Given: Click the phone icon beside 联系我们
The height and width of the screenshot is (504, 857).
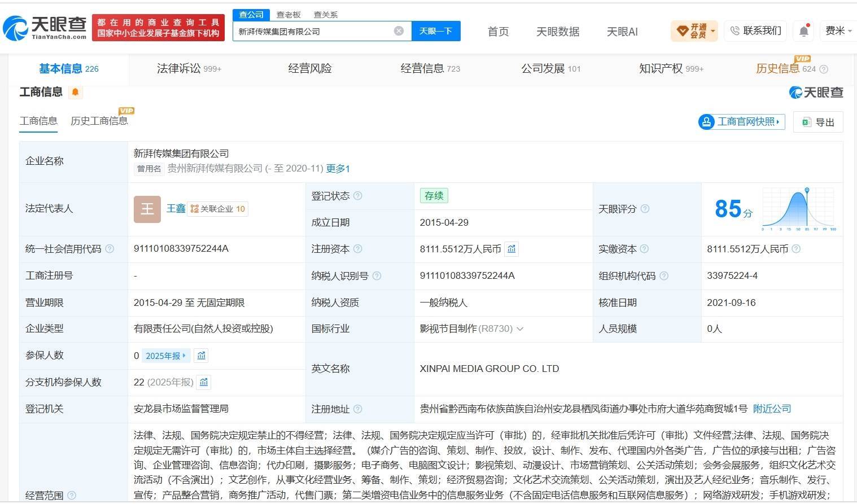Looking at the screenshot, I should (734, 31).
